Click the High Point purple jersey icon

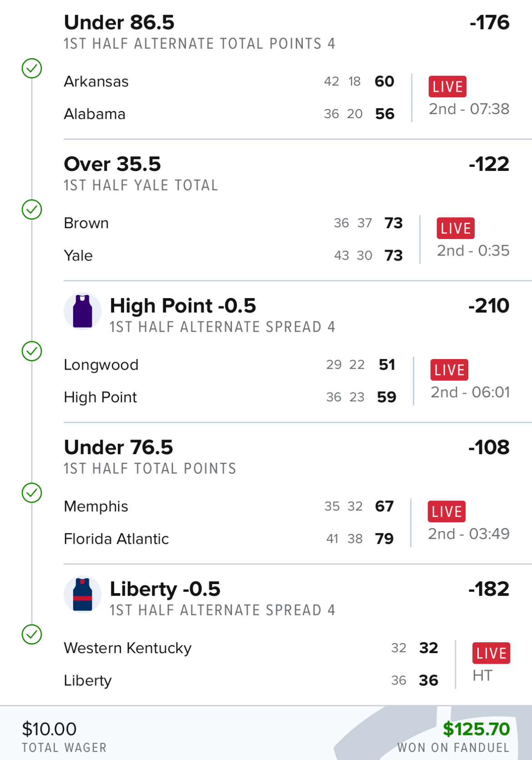pos(82,311)
